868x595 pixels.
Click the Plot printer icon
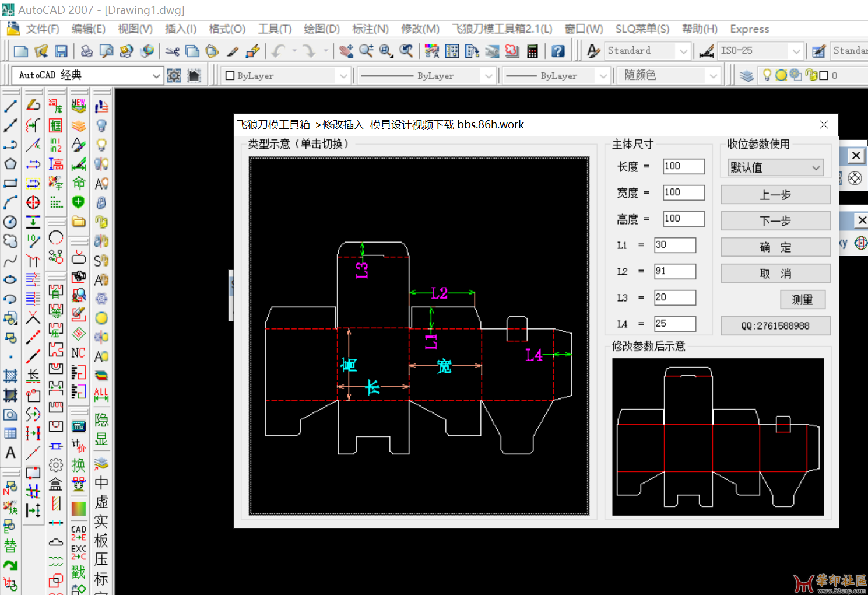click(86, 51)
